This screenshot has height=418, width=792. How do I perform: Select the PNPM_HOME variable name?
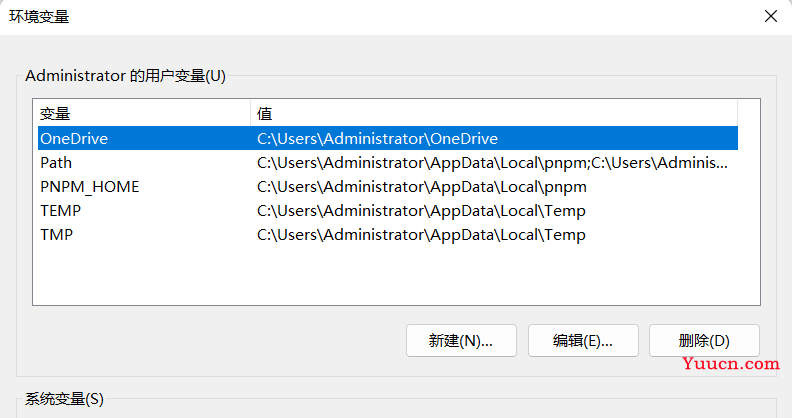(x=90, y=187)
